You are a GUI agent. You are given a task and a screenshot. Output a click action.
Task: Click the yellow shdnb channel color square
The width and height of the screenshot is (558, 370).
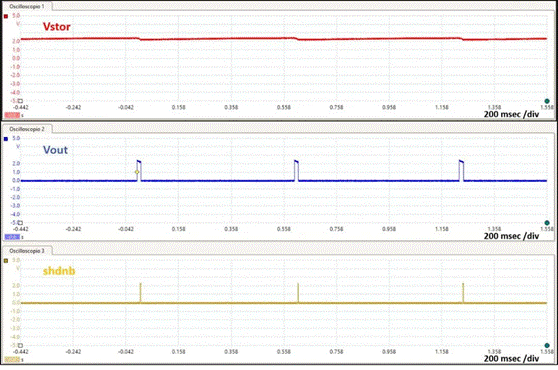coord(6,261)
